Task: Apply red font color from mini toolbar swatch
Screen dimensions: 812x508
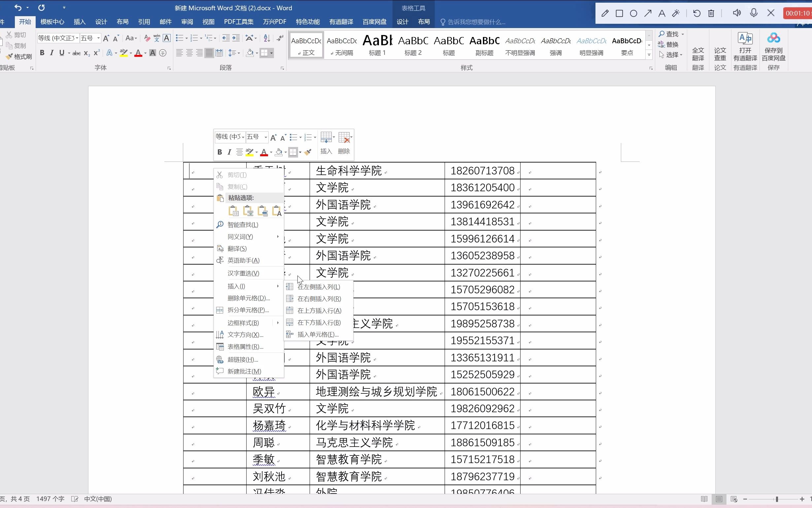Action: coord(264,152)
